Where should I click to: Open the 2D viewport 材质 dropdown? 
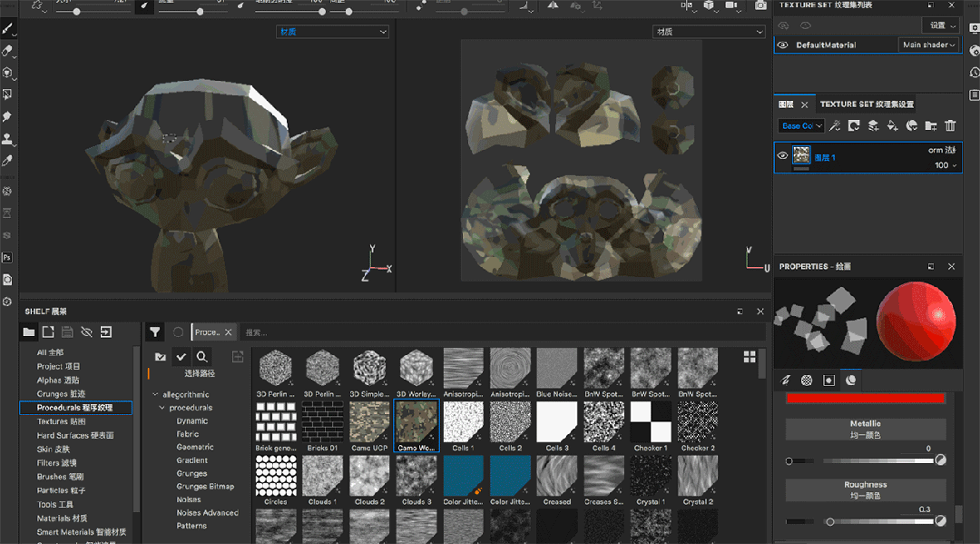pos(710,32)
